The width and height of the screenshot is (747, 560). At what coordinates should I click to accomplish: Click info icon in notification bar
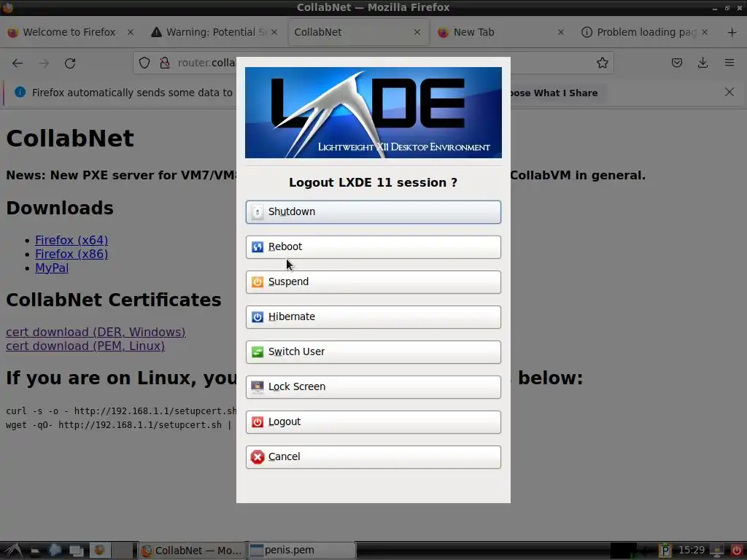coord(20,93)
